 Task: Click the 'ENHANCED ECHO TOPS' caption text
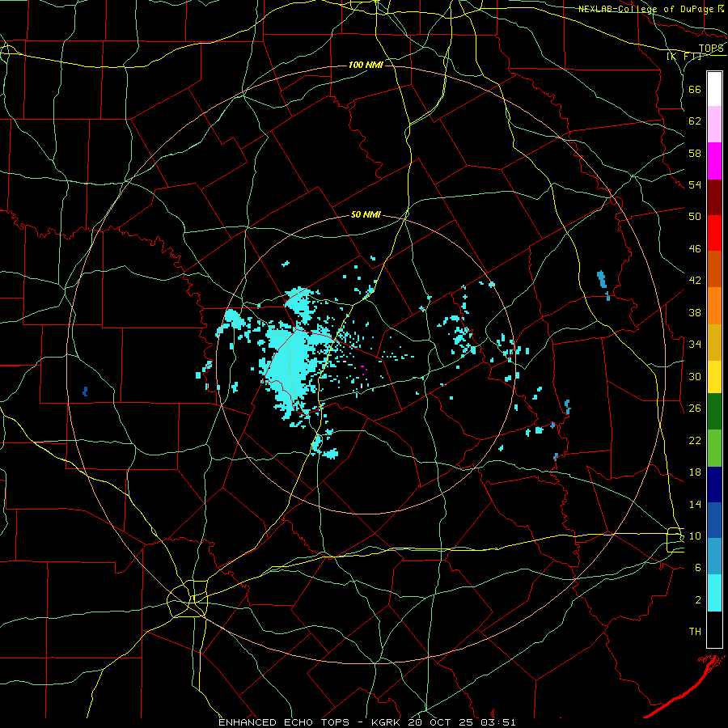pyautogui.click(x=284, y=722)
